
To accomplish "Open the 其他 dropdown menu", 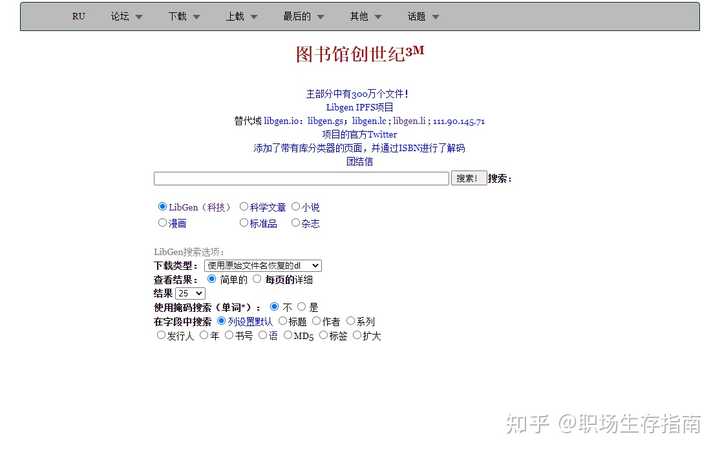I will (x=366, y=17).
